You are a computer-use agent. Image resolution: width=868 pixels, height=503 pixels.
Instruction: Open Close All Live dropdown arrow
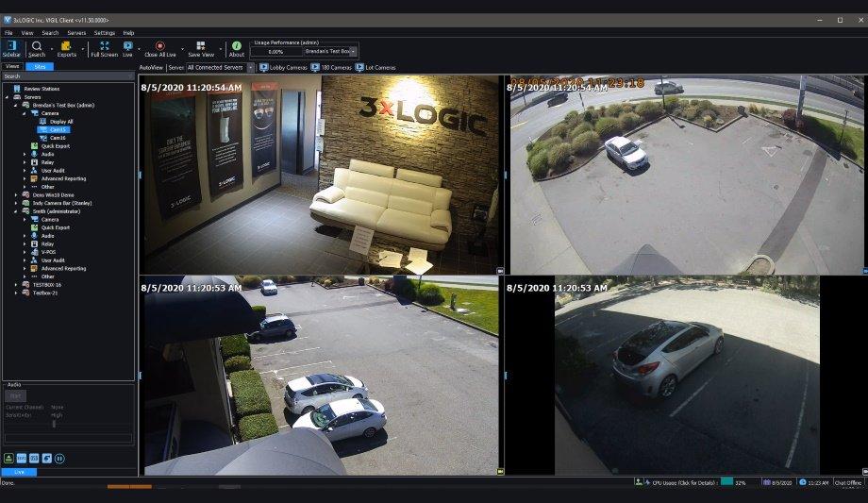[x=182, y=49]
